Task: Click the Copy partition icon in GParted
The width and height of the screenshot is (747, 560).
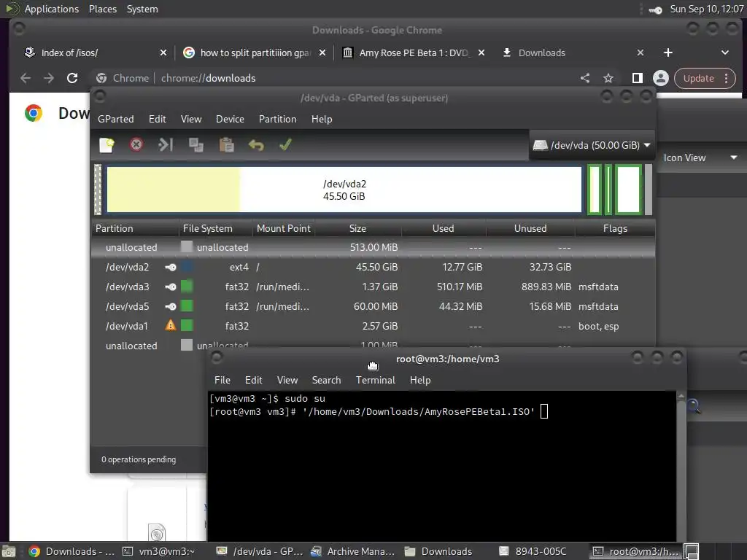Action: 196,145
